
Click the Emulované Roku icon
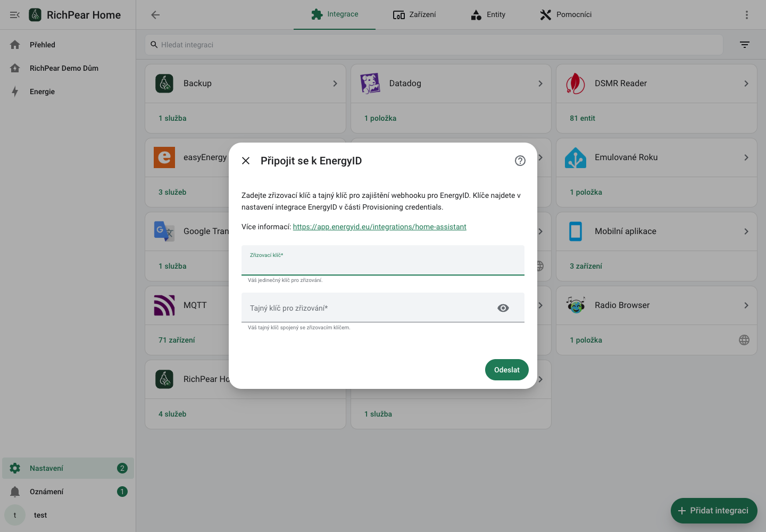tap(576, 157)
